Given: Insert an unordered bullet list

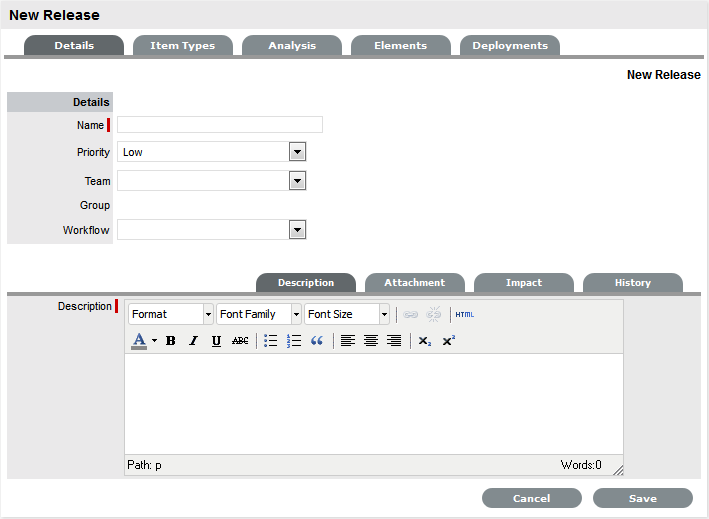Looking at the screenshot, I should (270, 341).
